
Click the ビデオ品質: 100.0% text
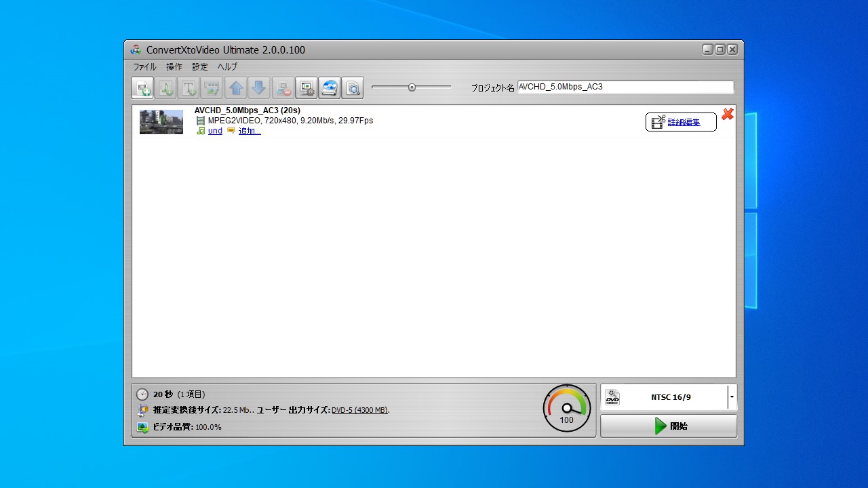point(187,427)
